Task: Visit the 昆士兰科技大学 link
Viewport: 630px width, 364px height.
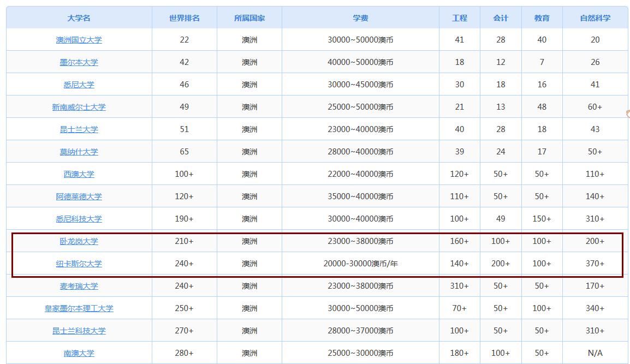Action: [x=79, y=331]
